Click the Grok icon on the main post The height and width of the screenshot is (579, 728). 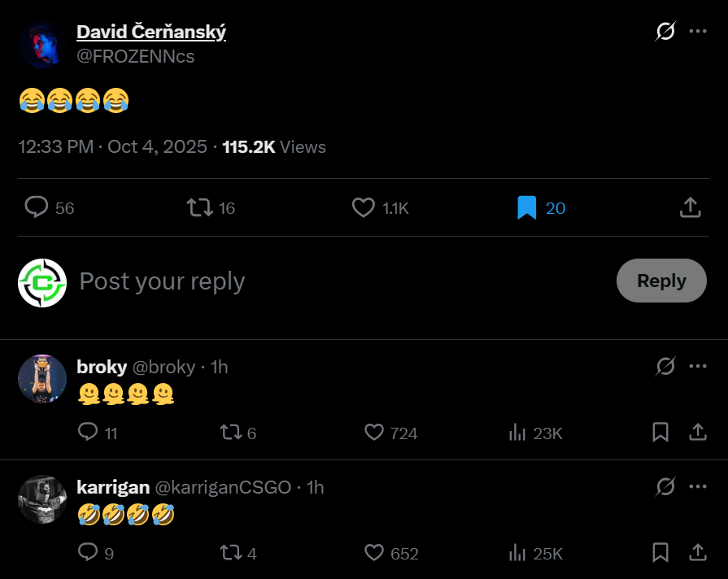tap(665, 32)
